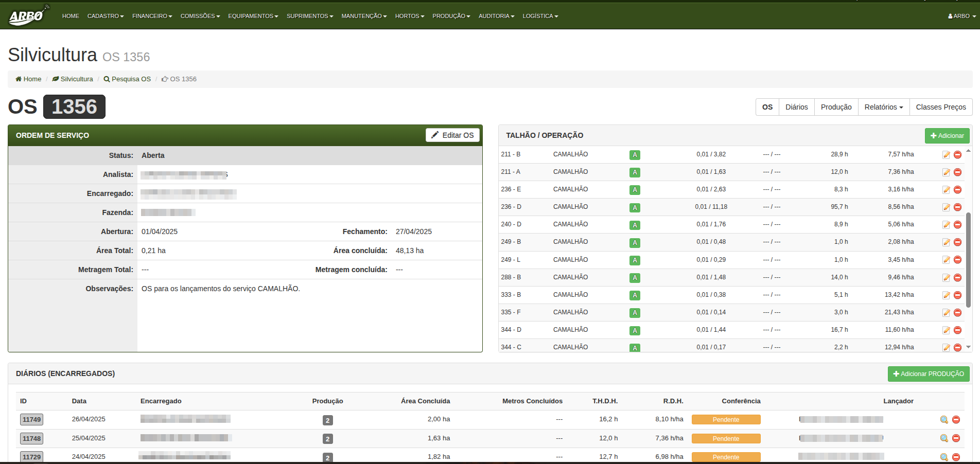980x464 pixels.
Task: Delete diário 11748 entry
Action: click(x=956, y=438)
